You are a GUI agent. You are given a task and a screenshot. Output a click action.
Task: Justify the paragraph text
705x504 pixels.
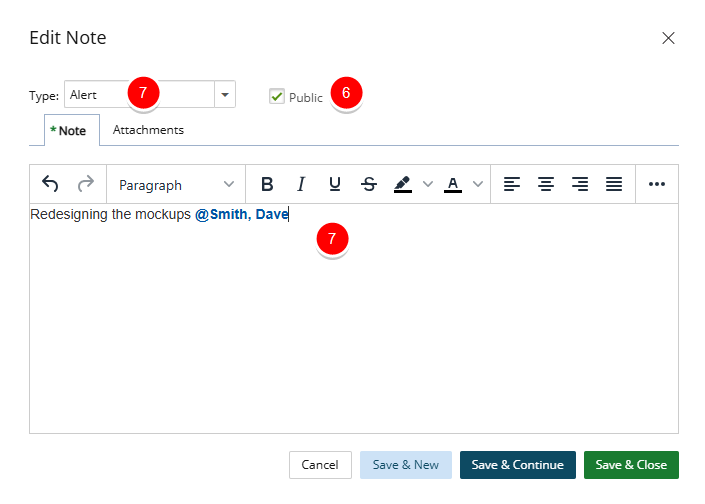coord(614,184)
